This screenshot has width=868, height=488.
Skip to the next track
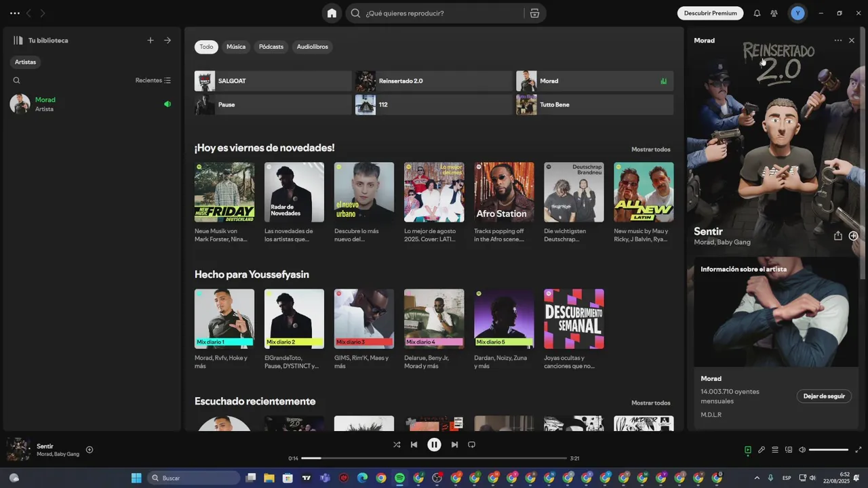454,445
